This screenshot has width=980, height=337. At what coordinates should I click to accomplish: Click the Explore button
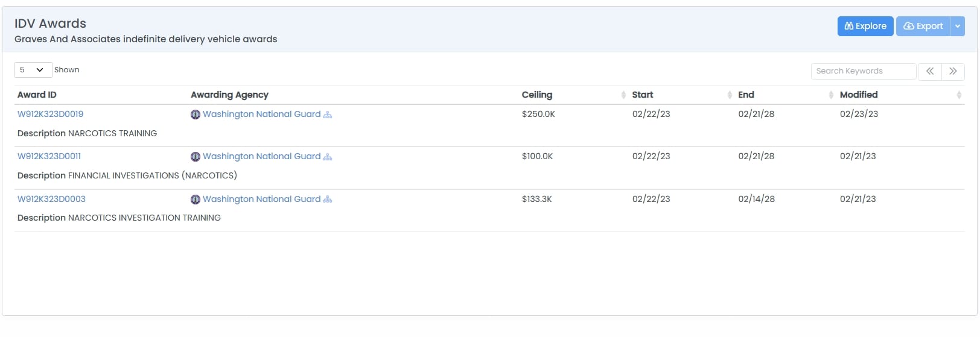point(865,26)
